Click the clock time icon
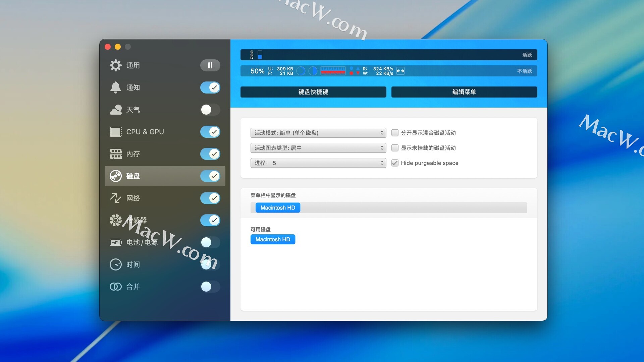Image resolution: width=644 pixels, height=362 pixels. 115,264
